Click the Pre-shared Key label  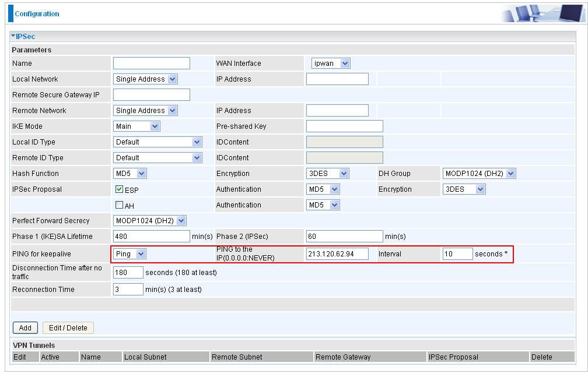241,126
